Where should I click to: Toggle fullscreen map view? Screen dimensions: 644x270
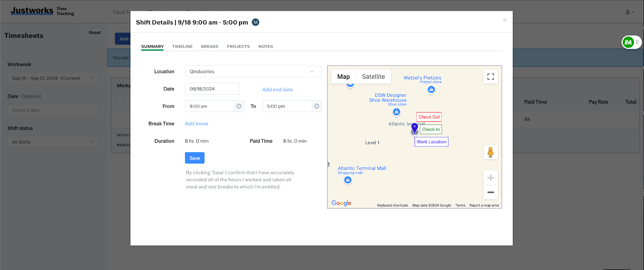coord(491,77)
